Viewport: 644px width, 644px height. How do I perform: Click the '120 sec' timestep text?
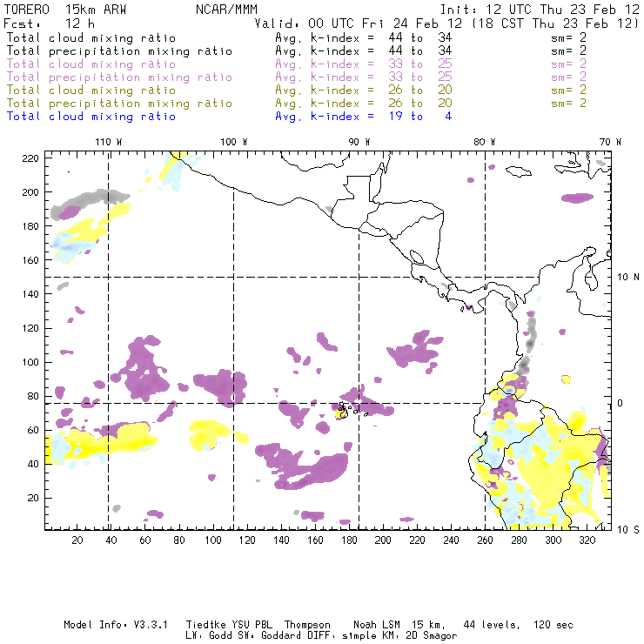click(553, 625)
